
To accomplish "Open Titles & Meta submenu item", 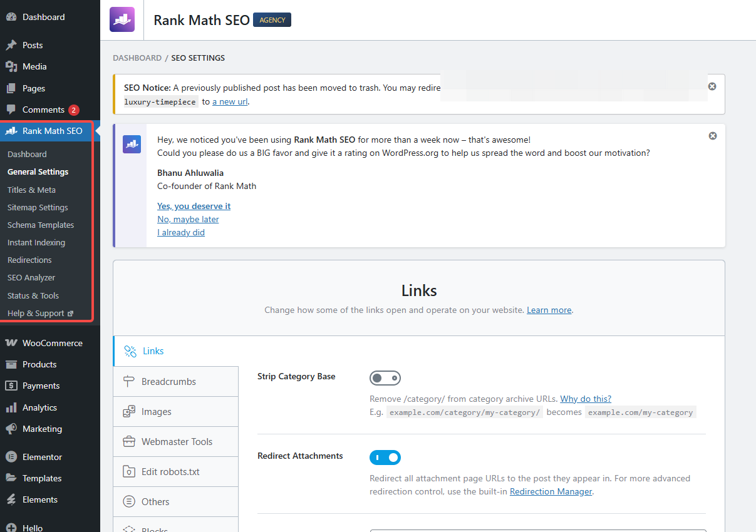I will point(31,190).
